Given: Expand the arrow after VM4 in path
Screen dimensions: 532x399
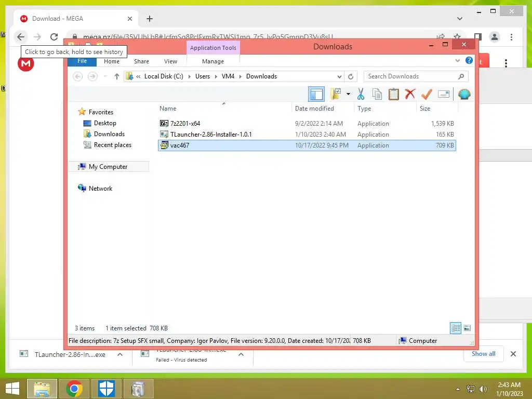Looking at the screenshot, I should point(240,76).
